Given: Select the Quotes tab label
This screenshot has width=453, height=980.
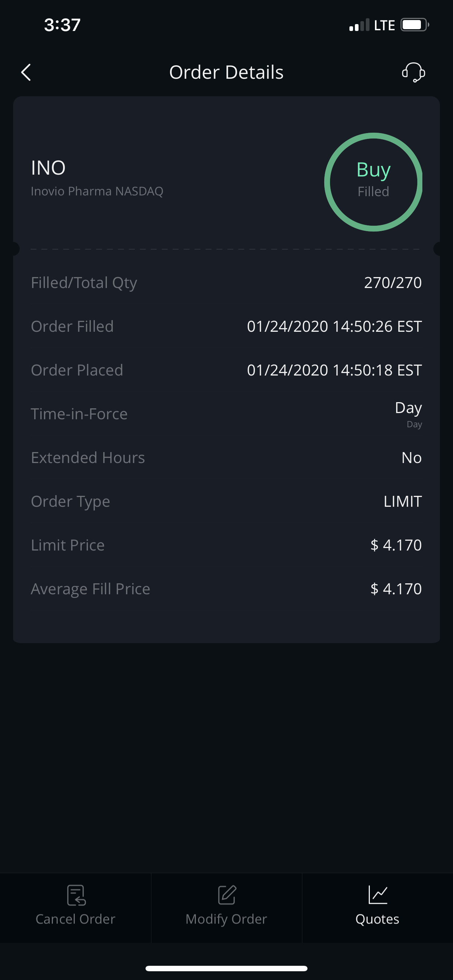Looking at the screenshot, I should 377,919.
